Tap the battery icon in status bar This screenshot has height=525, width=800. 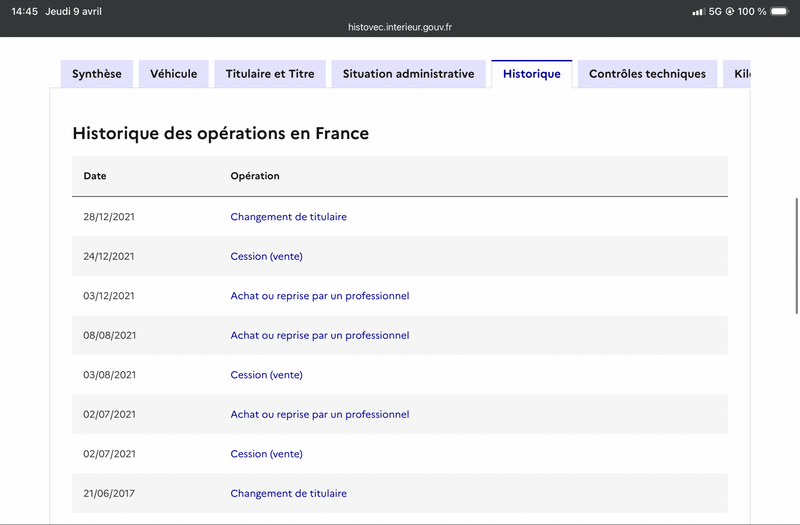tap(780, 11)
